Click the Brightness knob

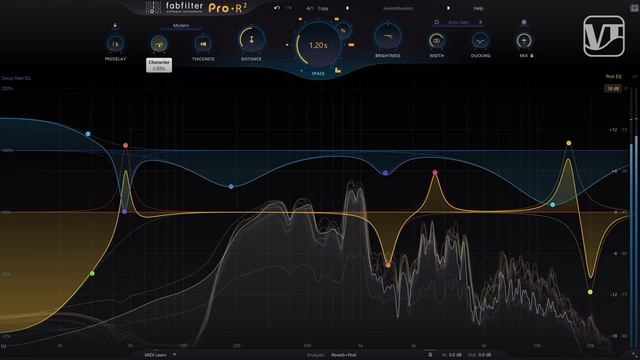tap(387, 37)
